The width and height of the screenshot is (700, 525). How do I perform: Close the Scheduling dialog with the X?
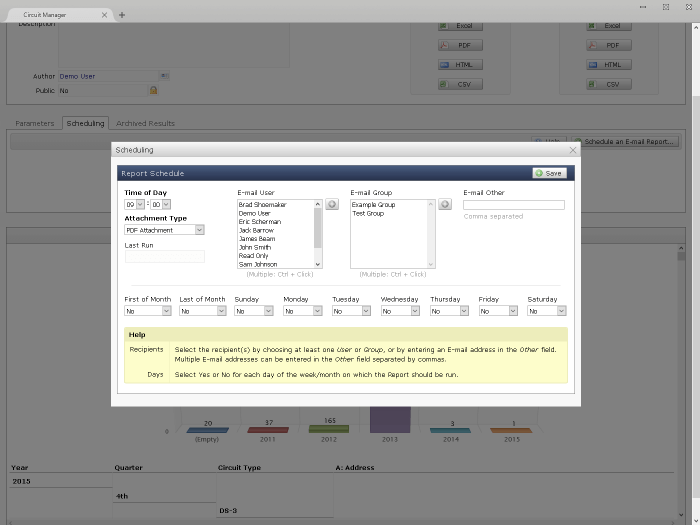573,150
